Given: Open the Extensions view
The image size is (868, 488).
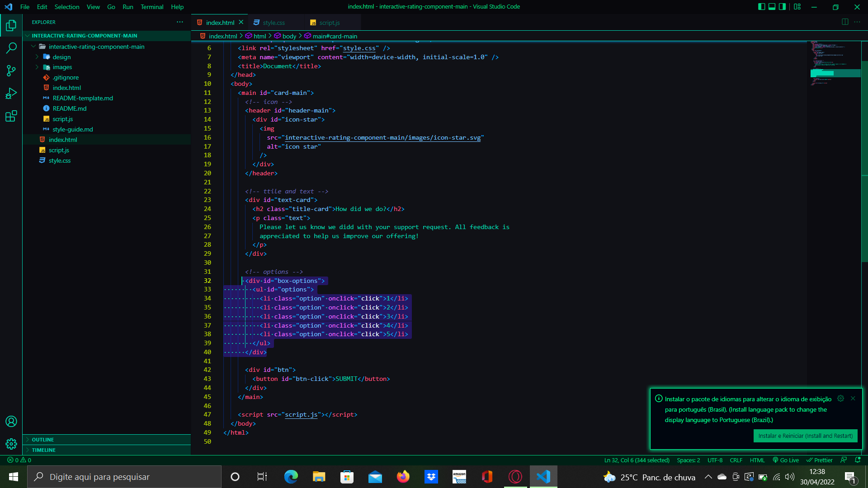Looking at the screenshot, I should 11,116.
